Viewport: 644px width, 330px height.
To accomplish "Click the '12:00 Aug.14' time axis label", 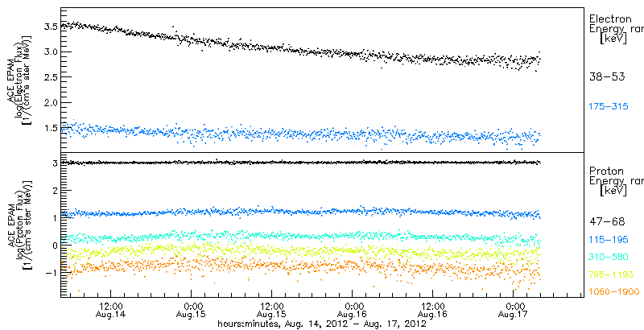I will tap(110, 311).
